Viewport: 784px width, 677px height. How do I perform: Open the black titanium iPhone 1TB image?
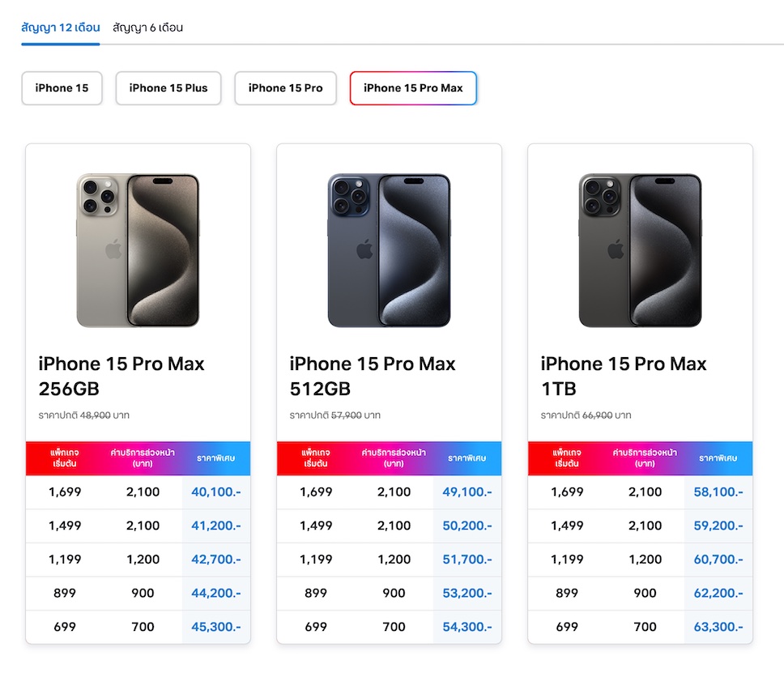[640, 250]
